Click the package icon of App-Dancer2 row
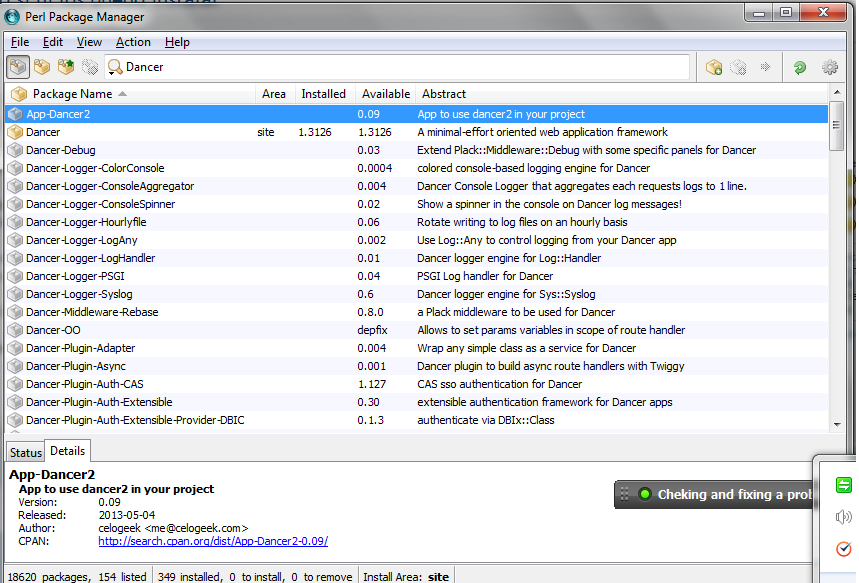The width and height of the screenshot is (859, 583). (15, 114)
